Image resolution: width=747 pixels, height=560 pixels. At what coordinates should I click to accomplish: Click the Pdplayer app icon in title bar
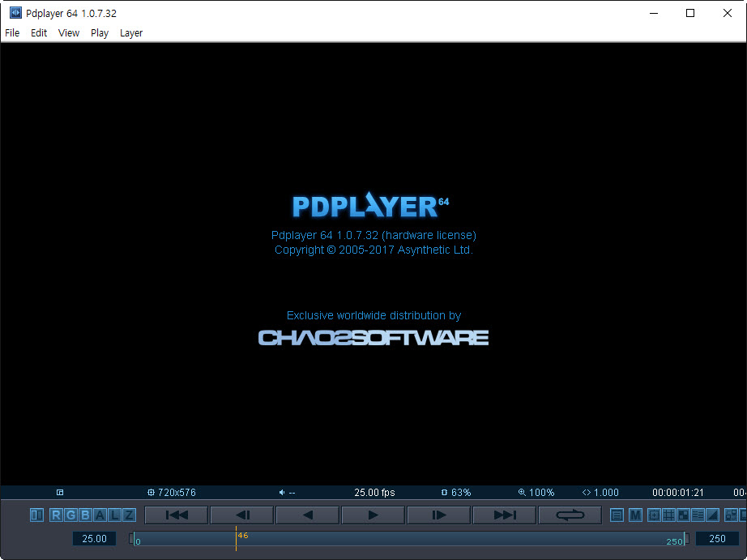[x=15, y=13]
